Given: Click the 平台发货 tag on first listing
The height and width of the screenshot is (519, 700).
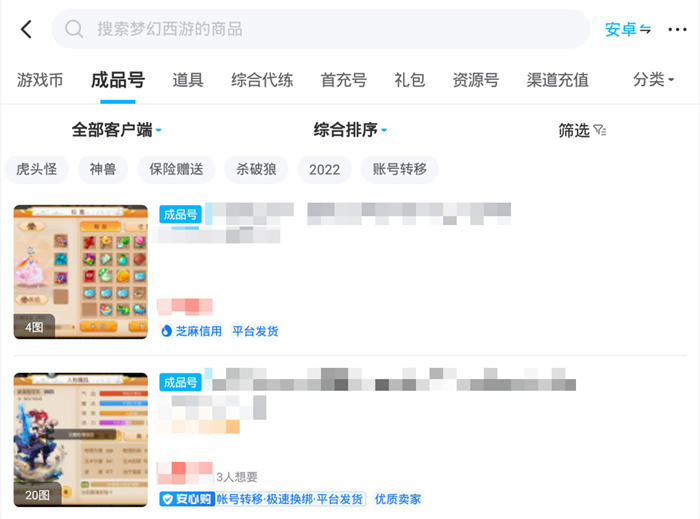Looking at the screenshot, I should click(255, 331).
